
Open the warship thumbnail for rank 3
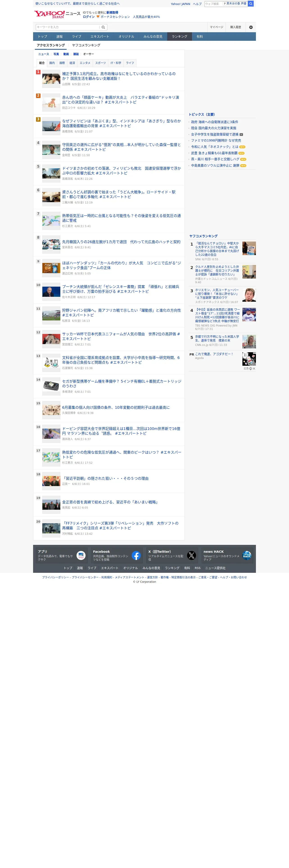pos(51,126)
